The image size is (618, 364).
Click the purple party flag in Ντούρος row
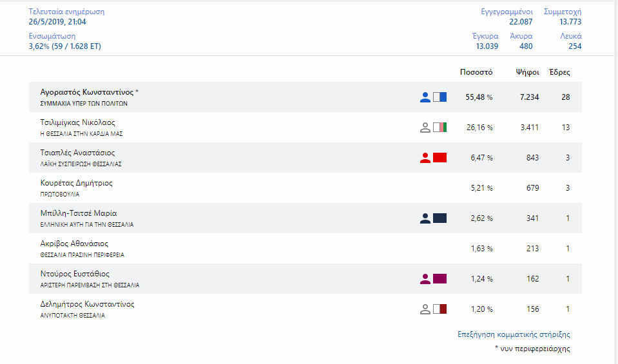(x=439, y=279)
